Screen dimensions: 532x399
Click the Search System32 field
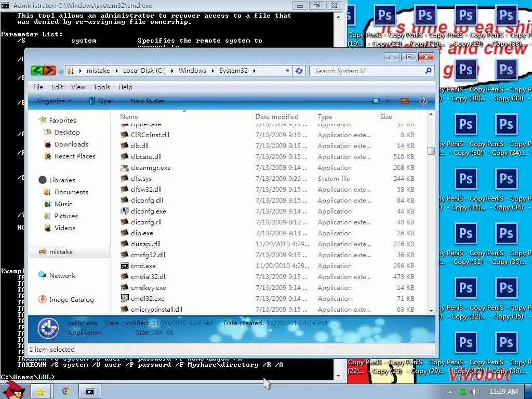(367, 71)
